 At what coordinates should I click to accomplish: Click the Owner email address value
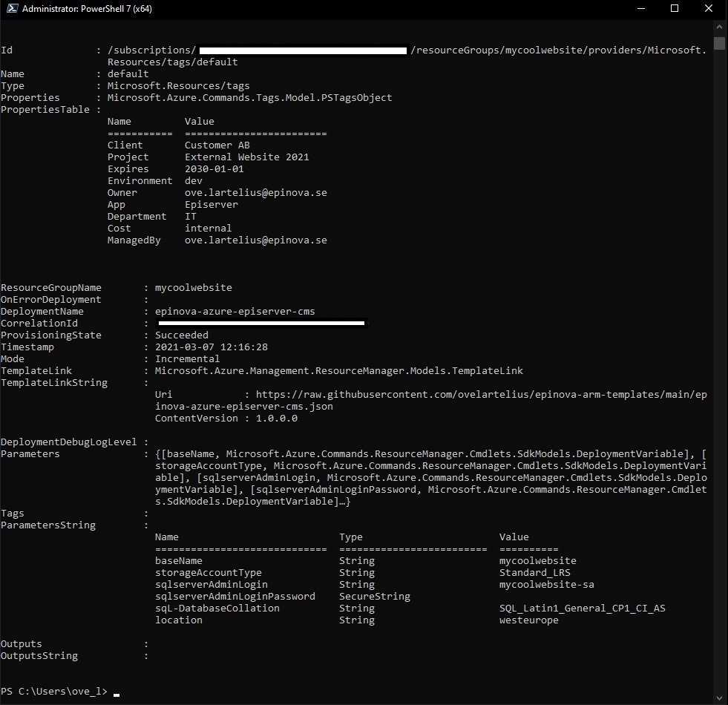[255, 193]
